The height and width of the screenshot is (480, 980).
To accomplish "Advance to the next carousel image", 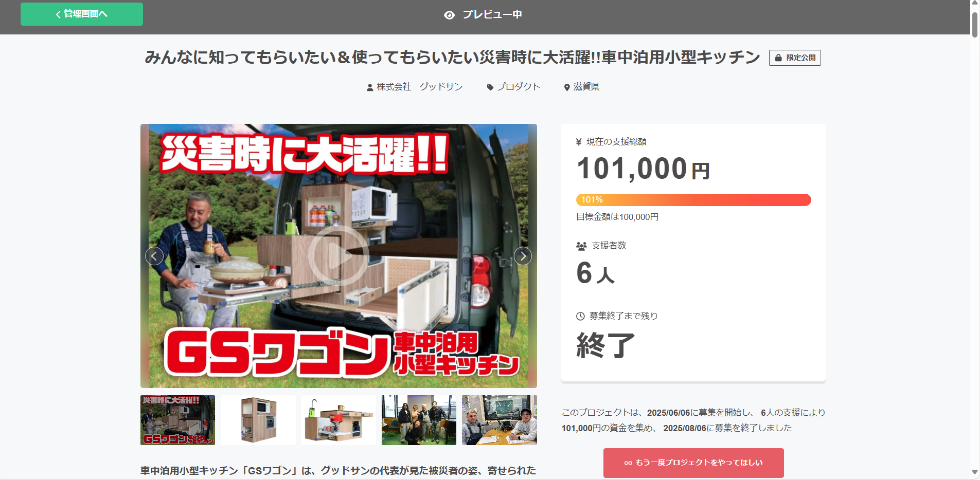I will [523, 256].
